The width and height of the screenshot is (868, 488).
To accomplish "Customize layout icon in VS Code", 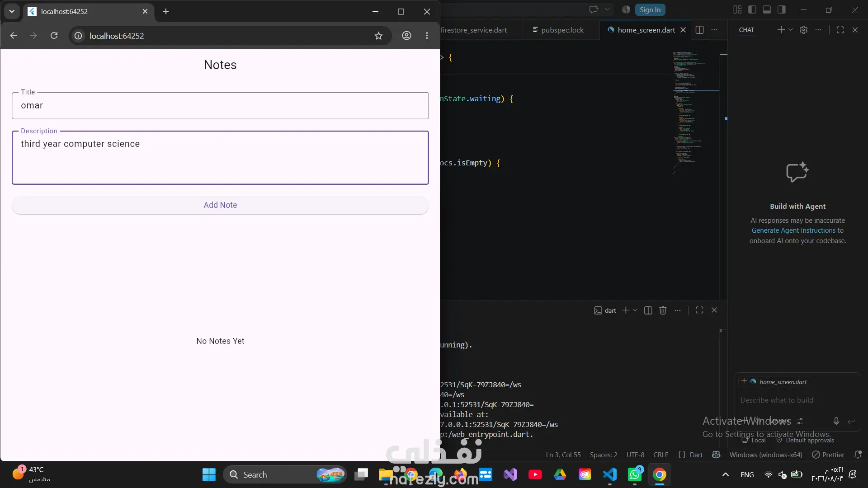I will pos(737,9).
